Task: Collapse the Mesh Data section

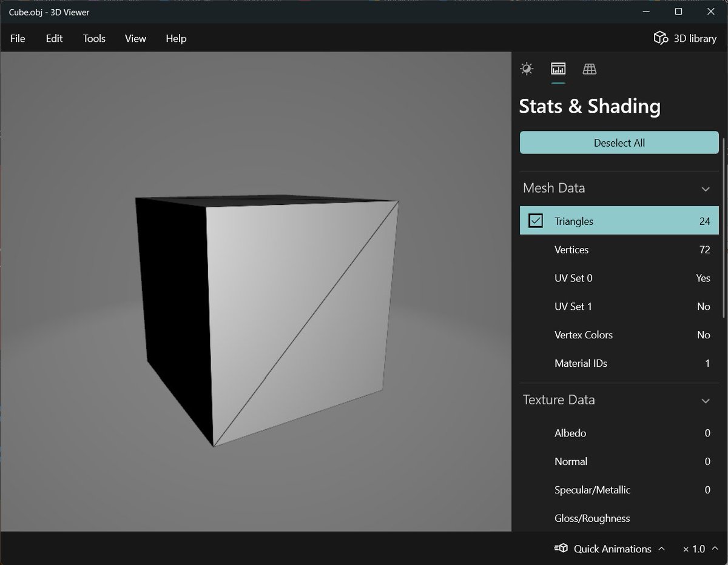Action: 706,189
